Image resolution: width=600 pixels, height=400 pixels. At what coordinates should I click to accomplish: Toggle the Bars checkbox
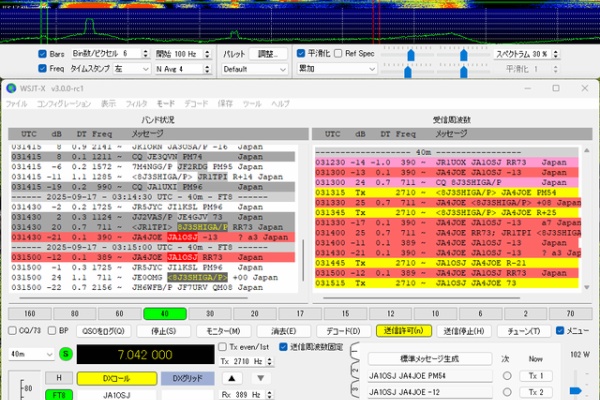pyautogui.click(x=43, y=54)
